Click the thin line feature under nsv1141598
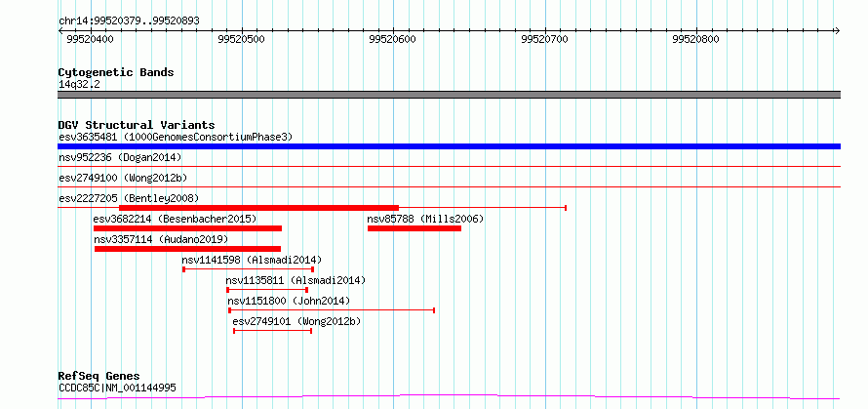 coord(249,269)
